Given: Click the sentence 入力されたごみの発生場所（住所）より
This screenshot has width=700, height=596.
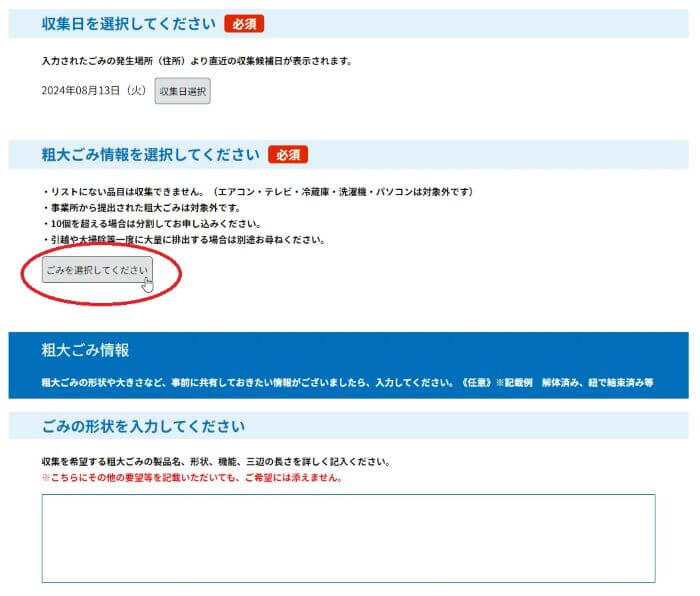Looking at the screenshot, I should click(197, 61).
